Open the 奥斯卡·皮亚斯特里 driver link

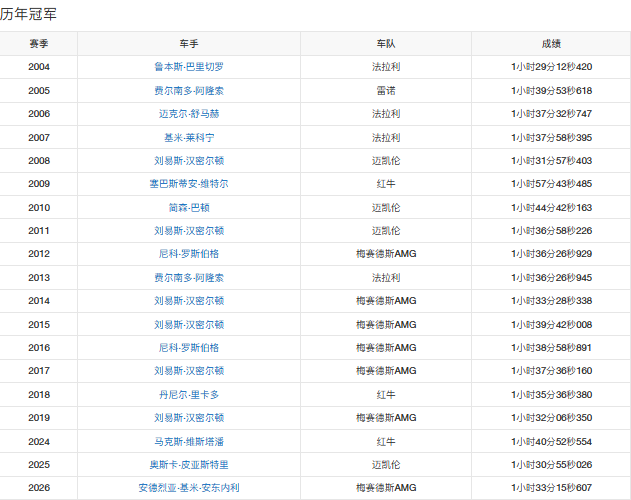(189, 465)
